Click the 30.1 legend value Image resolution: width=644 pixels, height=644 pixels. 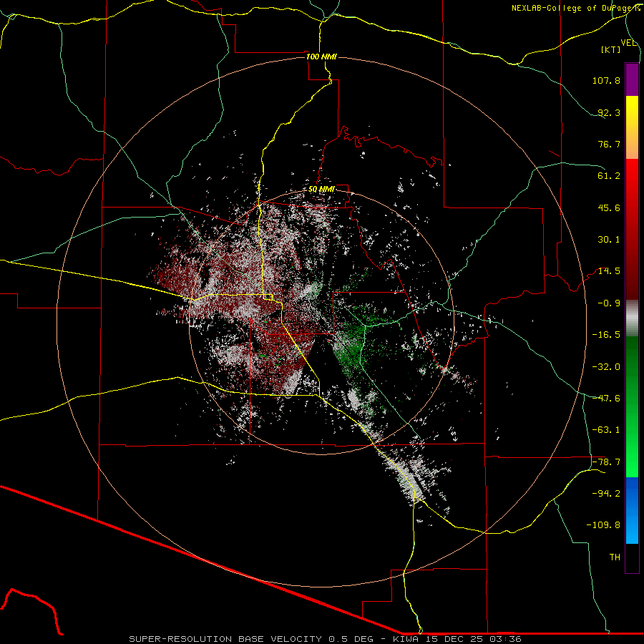click(609, 240)
